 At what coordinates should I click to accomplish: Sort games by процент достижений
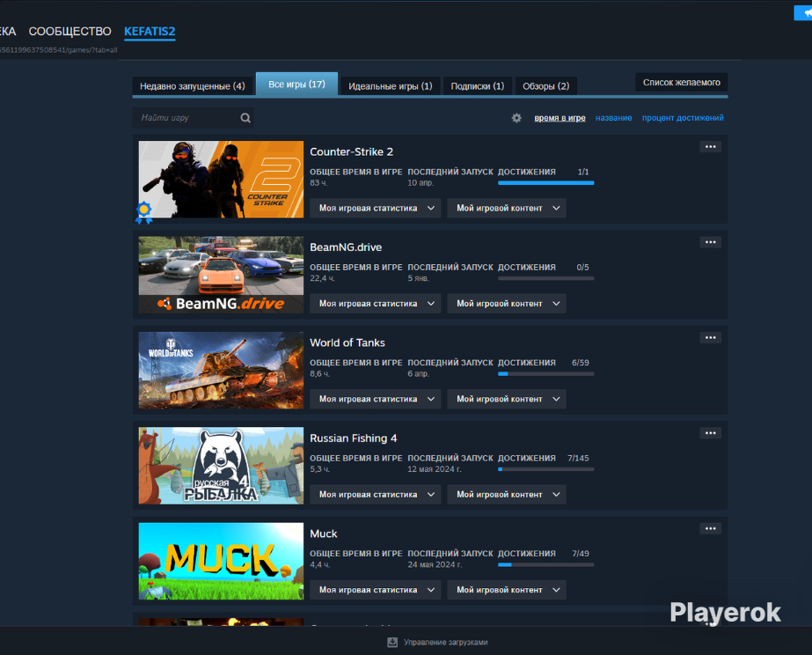click(683, 118)
